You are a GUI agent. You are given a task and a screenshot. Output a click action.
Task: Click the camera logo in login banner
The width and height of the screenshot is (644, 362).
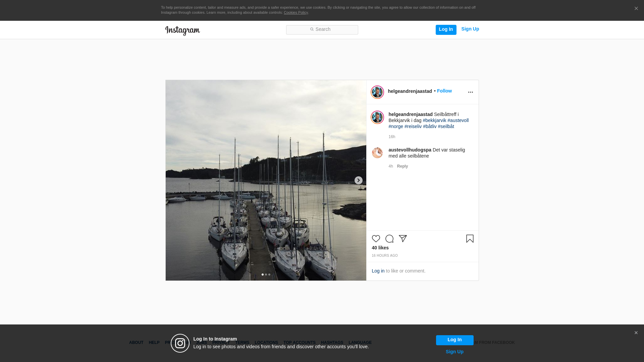[180, 343]
